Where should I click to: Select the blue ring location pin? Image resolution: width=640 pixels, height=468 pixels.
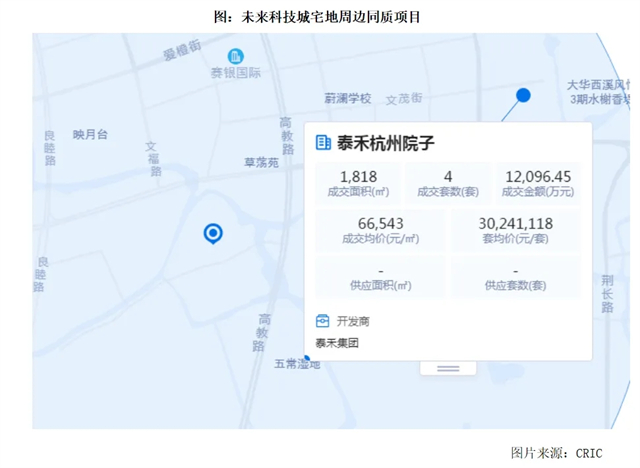pyautogui.click(x=213, y=234)
